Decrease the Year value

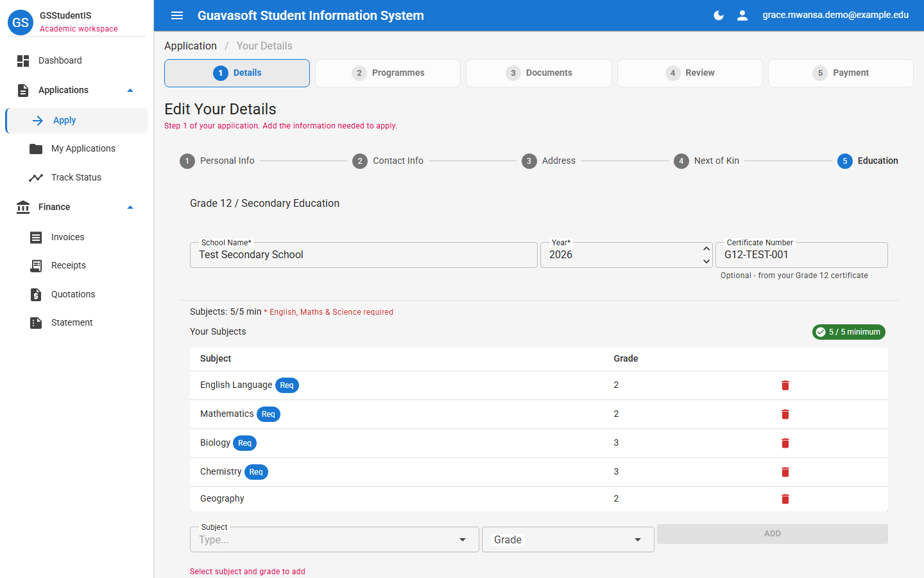click(x=706, y=261)
